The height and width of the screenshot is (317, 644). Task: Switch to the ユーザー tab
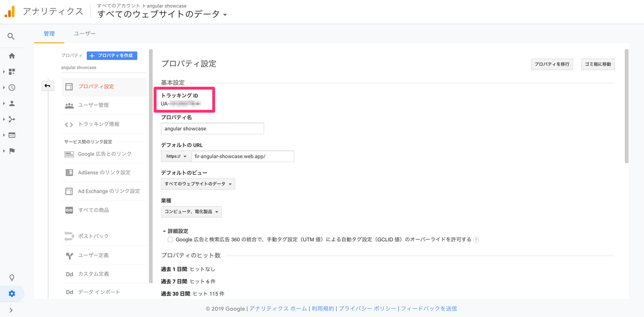coord(85,33)
